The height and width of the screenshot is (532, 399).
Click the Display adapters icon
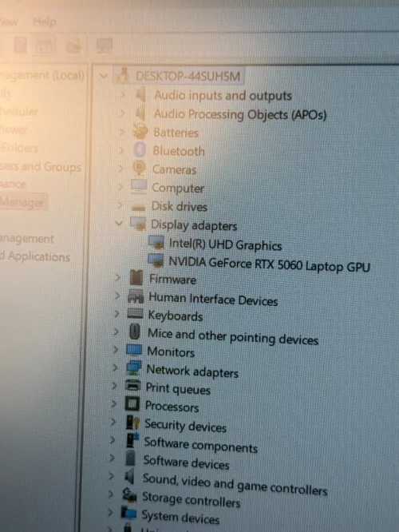pyautogui.click(x=138, y=224)
